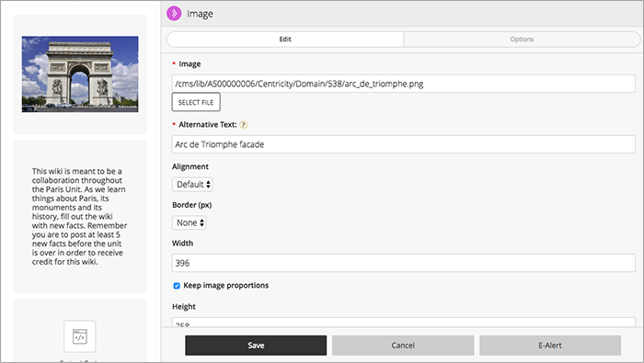Screen dimensions: 644x363
Task: Click the wiki description text block
Action: 80,216
